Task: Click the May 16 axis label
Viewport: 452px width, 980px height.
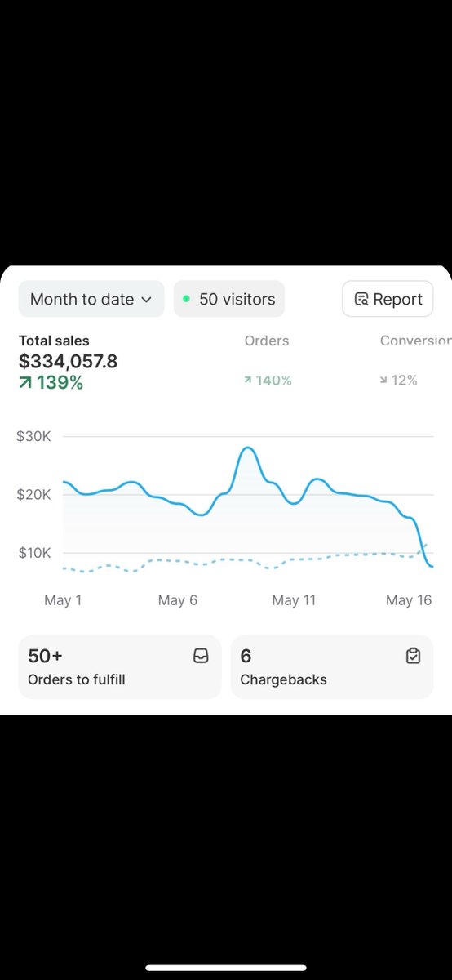Action: click(409, 600)
